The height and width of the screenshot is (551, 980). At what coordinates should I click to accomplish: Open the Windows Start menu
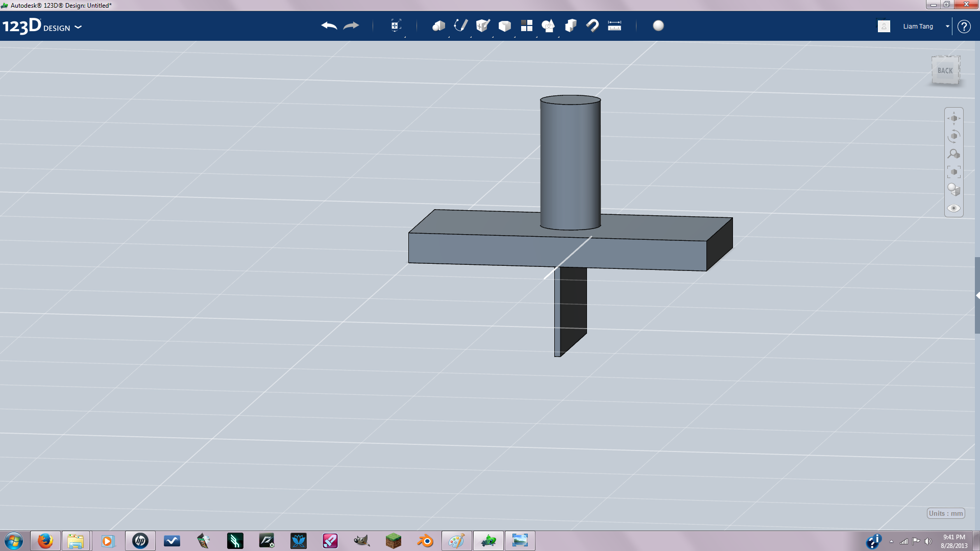(14, 541)
